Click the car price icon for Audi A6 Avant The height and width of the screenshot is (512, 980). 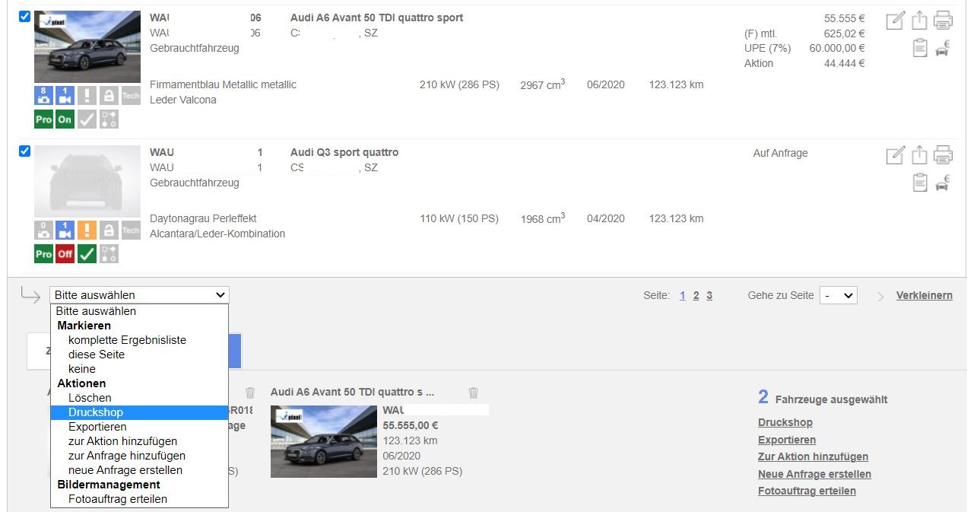(x=943, y=49)
